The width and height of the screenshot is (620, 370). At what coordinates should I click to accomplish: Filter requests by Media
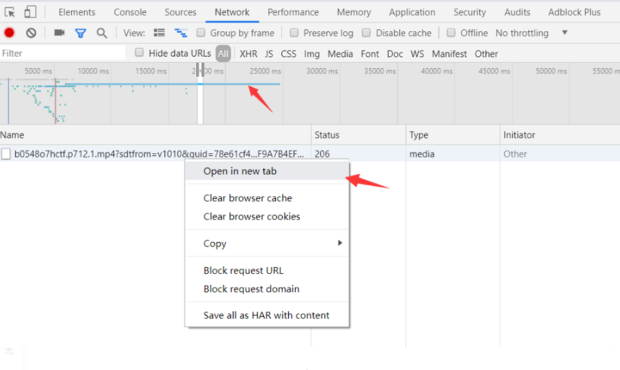coord(340,54)
